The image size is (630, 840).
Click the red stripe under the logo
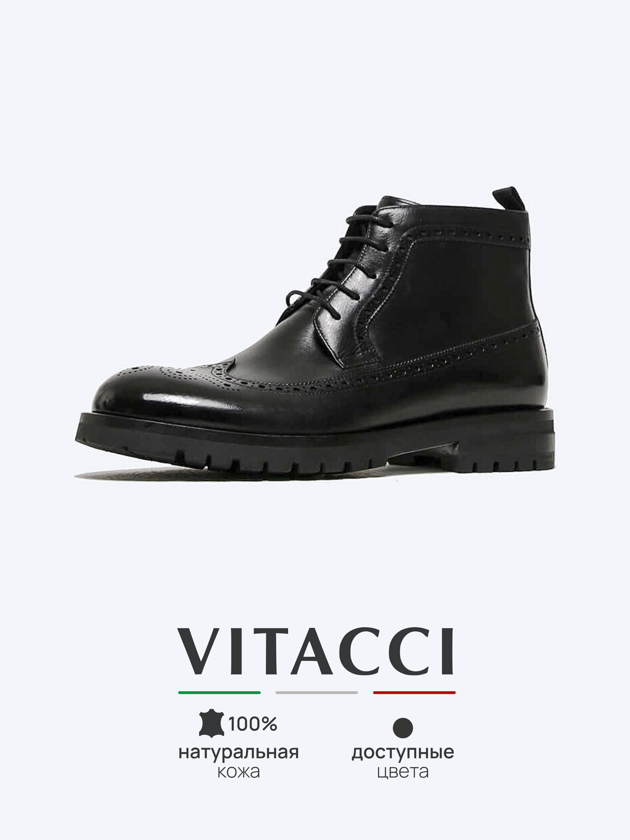414,693
